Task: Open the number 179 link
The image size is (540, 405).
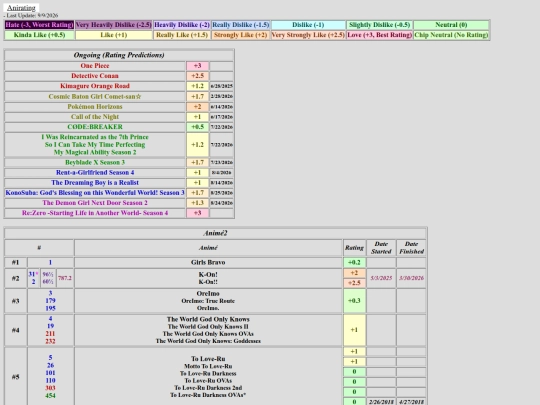Action: point(50,301)
